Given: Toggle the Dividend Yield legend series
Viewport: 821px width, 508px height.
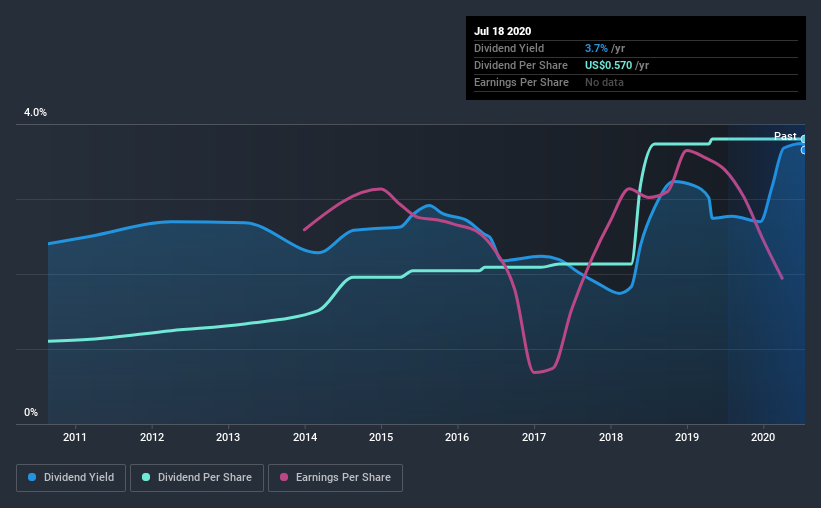Looking at the screenshot, I should tap(71, 478).
